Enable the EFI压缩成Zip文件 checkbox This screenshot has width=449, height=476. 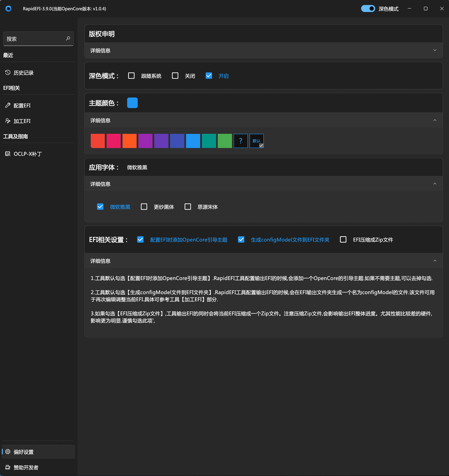[343, 240]
